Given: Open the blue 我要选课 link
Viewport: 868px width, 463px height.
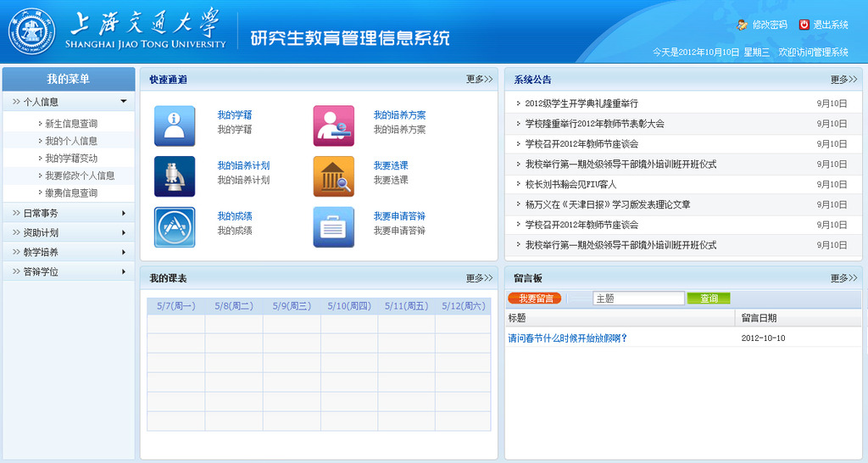Looking at the screenshot, I should (391, 165).
